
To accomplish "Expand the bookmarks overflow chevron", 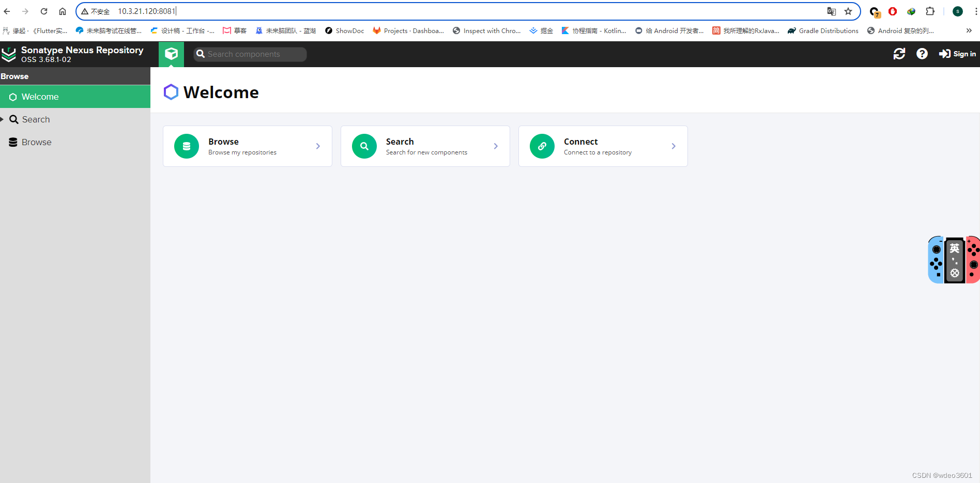I will tap(969, 31).
